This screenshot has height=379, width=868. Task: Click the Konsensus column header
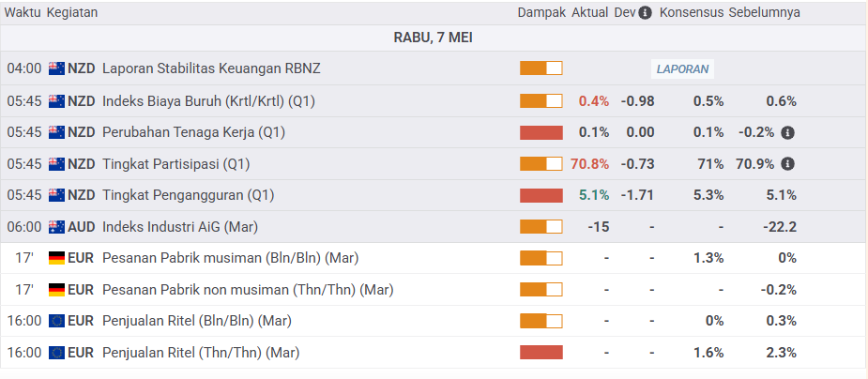[x=691, y=13]
